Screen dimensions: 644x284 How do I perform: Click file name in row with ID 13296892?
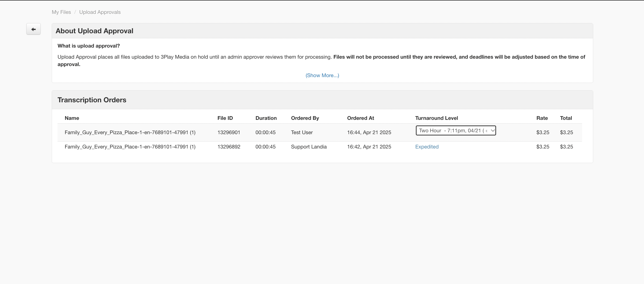130,147
